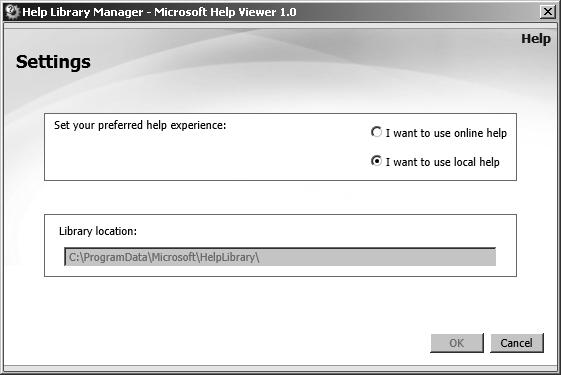Click the Settings heading
Screen dimensions: 561x375
point(53,62)
